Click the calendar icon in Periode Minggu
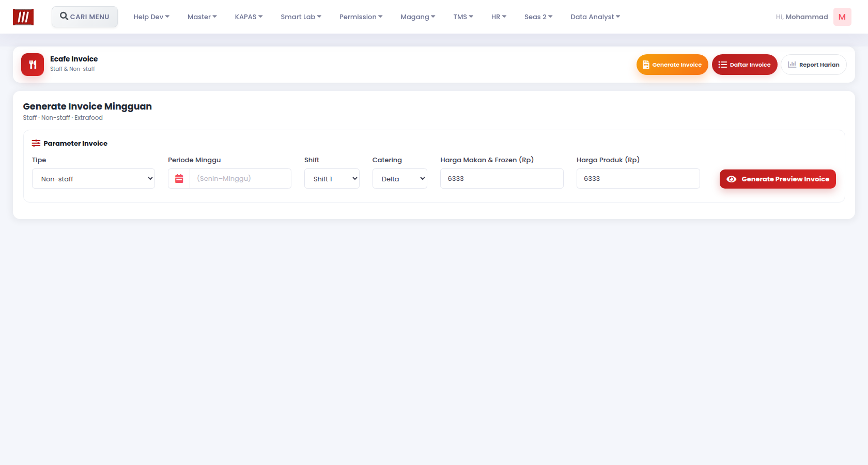The image size is (868, 465). pos(179,179)
